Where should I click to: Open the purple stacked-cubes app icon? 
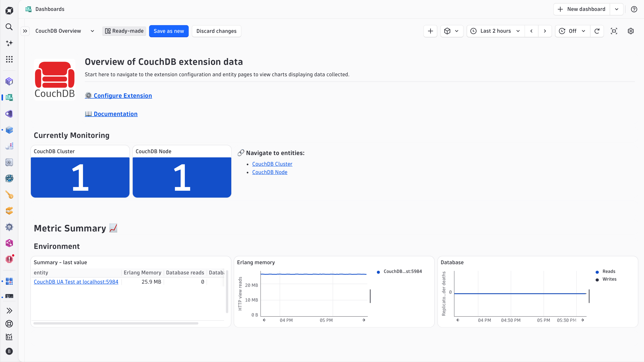click(x=9, y=81)
